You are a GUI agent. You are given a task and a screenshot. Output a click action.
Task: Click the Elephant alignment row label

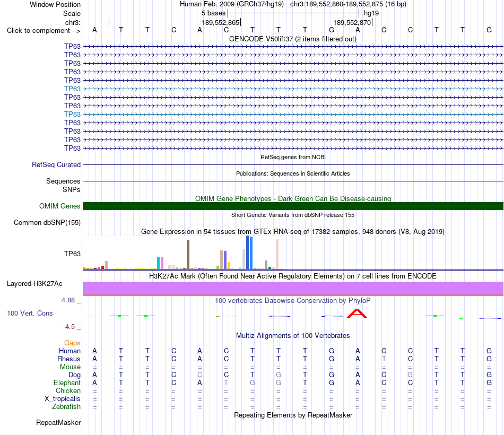67,382
